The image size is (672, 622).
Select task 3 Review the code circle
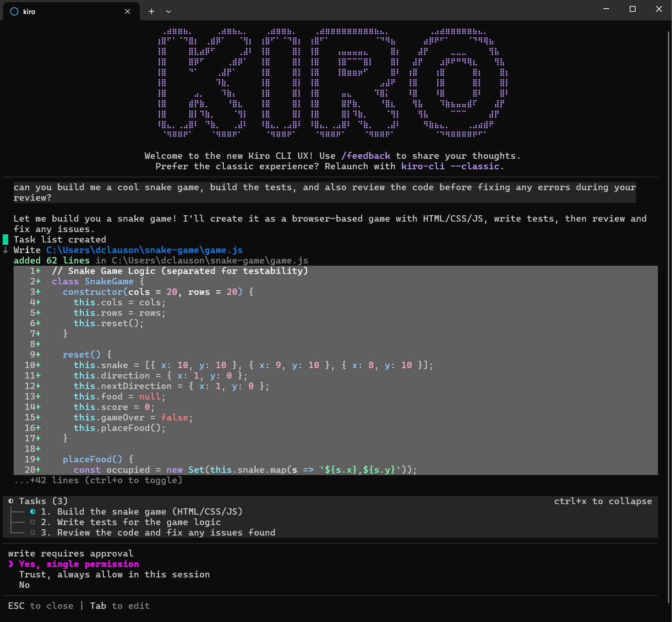(33, 532)
